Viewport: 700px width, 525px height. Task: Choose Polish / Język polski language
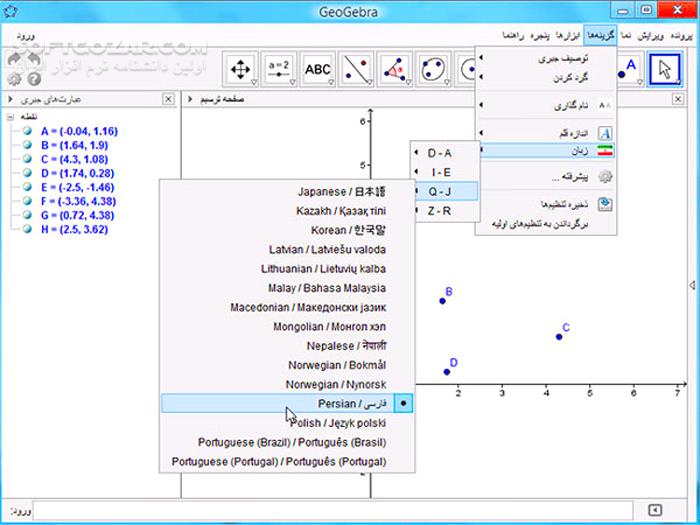tap(288, 422)
